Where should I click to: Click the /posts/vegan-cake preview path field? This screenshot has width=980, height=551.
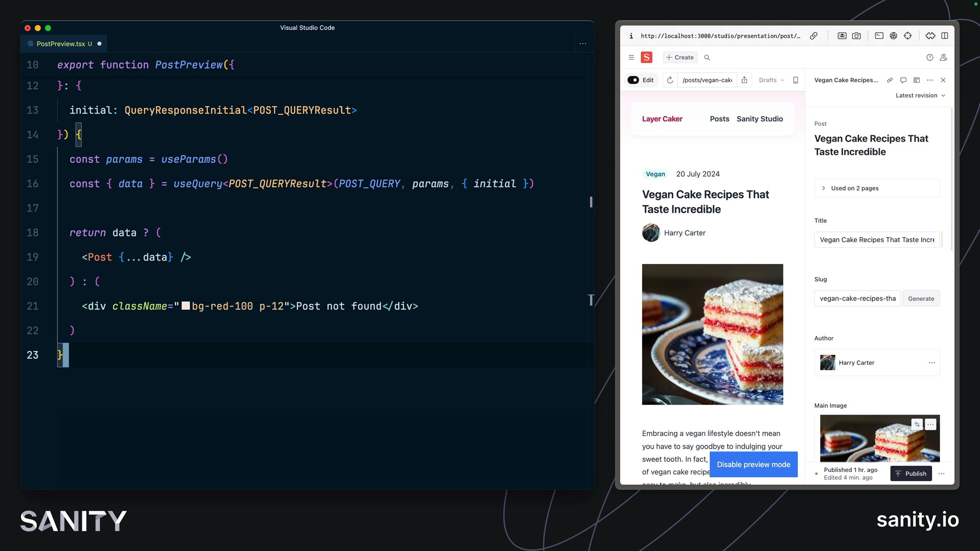point(707,80)
